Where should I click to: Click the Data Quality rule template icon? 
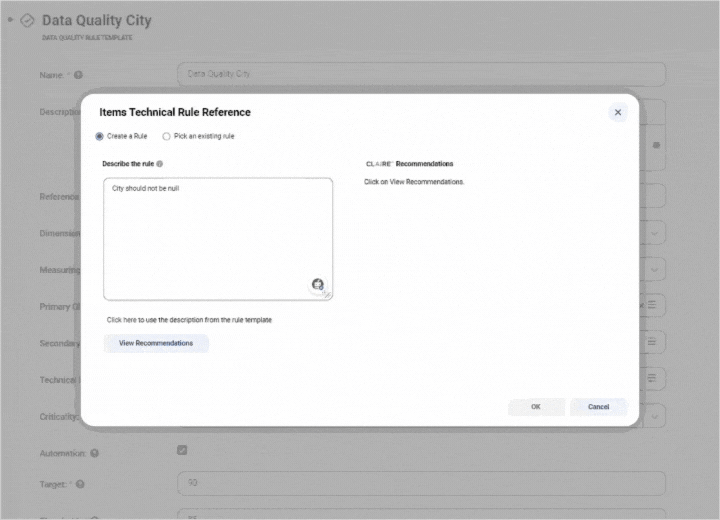pos(27,20)
